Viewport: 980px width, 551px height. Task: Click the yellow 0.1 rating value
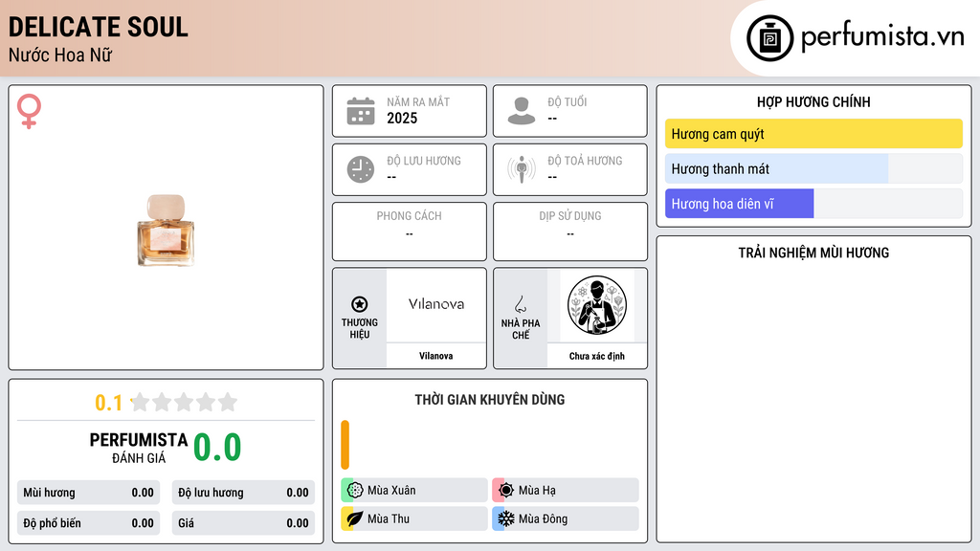108,403
